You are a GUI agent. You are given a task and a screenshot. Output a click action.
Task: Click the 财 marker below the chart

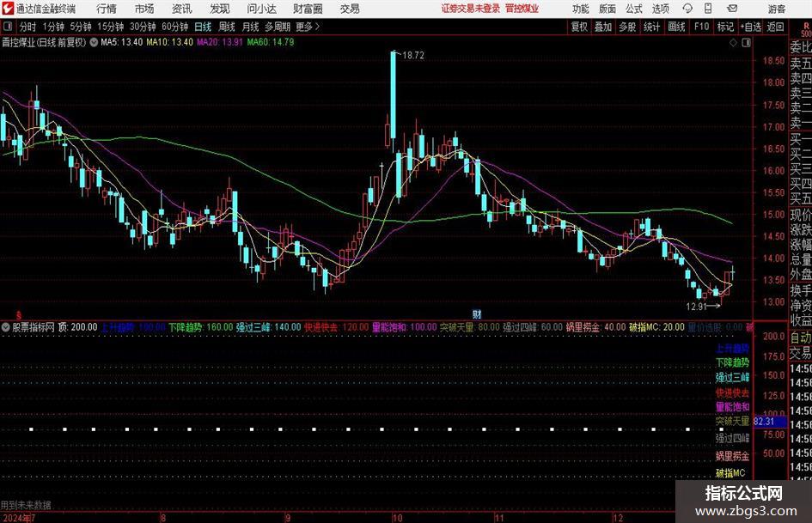(x=476, y=313)
